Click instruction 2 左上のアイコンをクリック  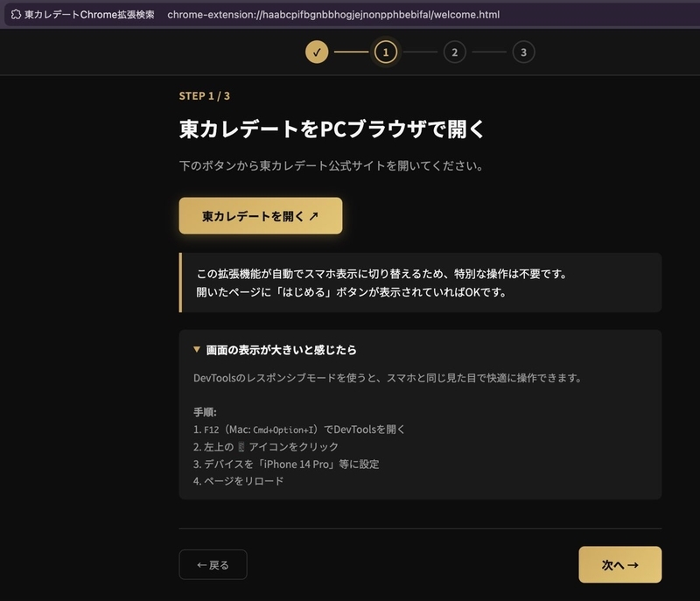click(266, 447)
